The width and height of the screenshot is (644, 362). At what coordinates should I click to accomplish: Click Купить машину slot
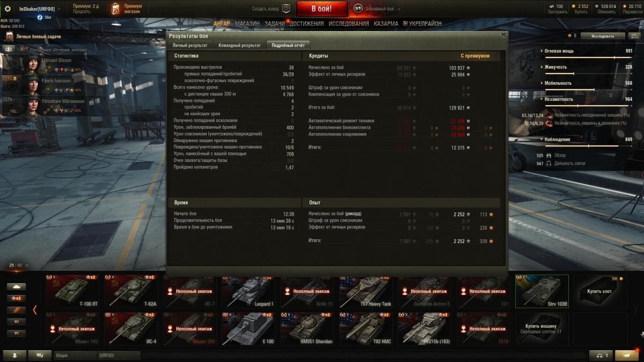[542, 329]
